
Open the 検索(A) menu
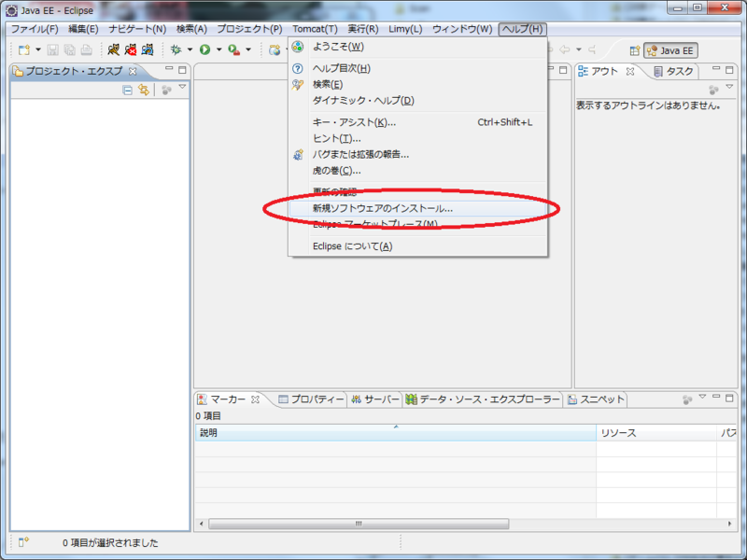[191, 29]
